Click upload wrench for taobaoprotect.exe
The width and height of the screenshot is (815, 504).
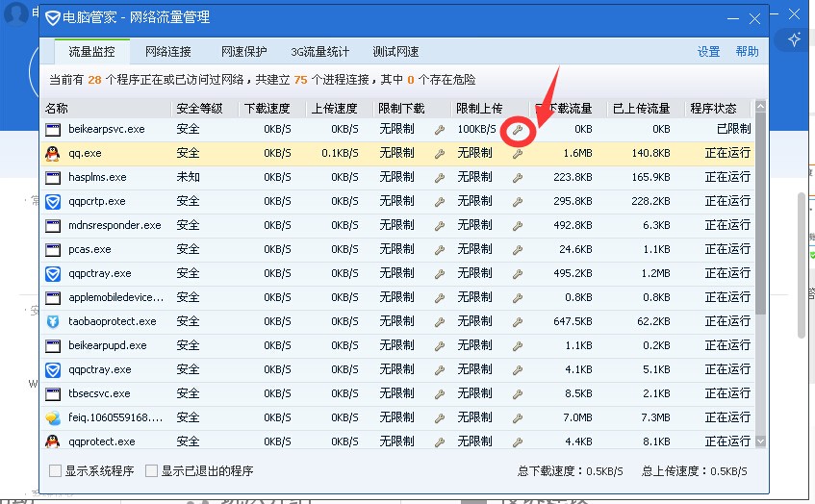click(517, 322)
